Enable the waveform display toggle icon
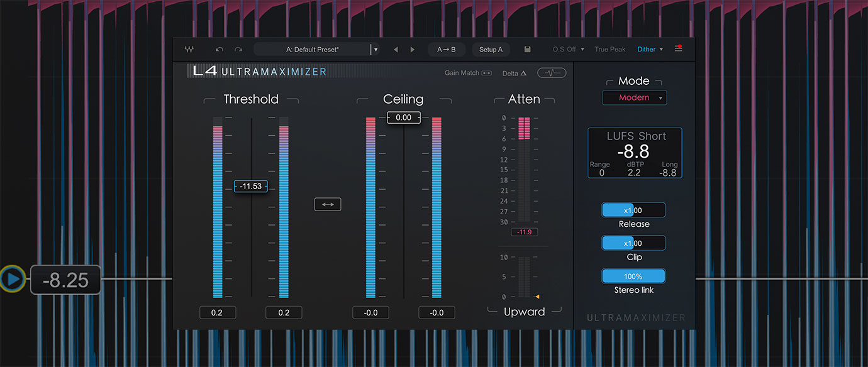This screenshot has height=367, width=868. [x=551, y=72]
